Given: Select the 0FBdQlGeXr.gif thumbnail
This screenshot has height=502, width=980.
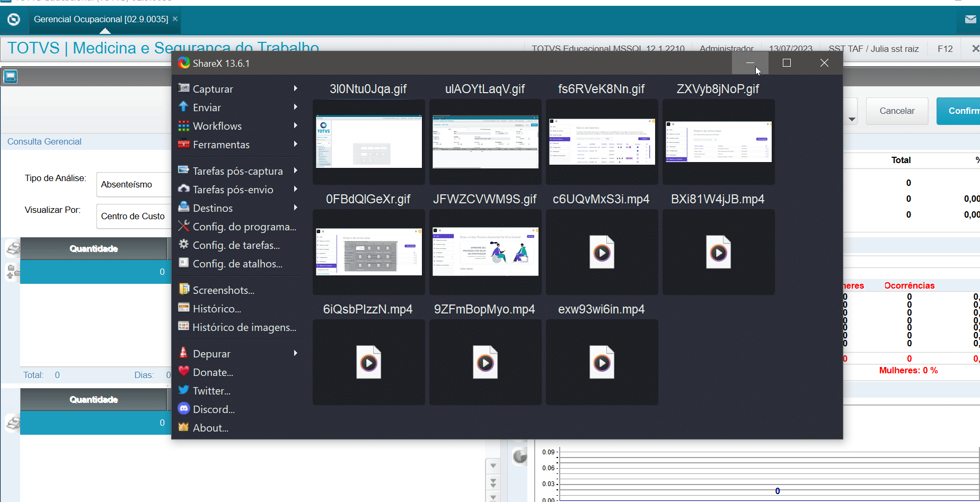Looking at the screenshot, I should tap(368, 252).
